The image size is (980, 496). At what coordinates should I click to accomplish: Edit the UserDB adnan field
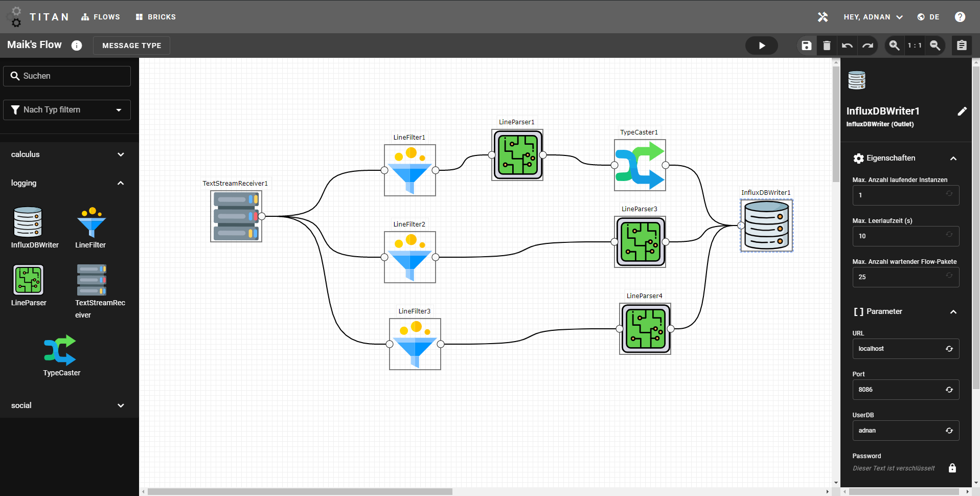point(905,431)
